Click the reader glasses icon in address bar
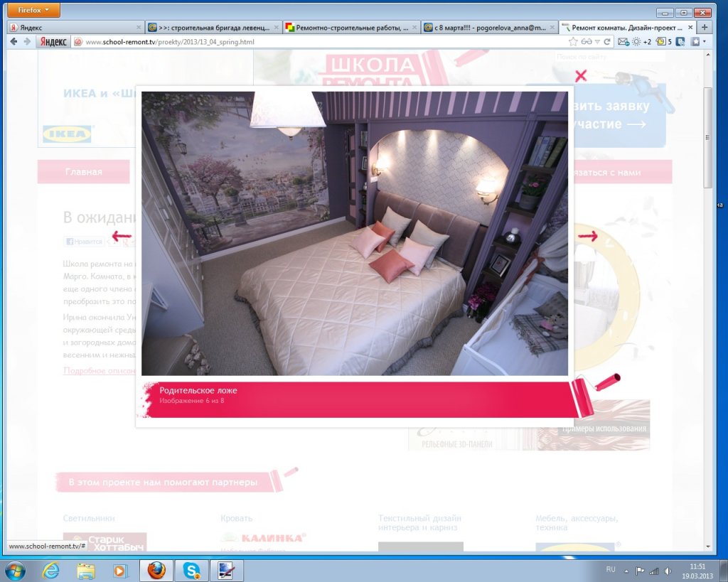Viewport: 728px width, 582px height. pyautogui.click(x=587, y=42)
